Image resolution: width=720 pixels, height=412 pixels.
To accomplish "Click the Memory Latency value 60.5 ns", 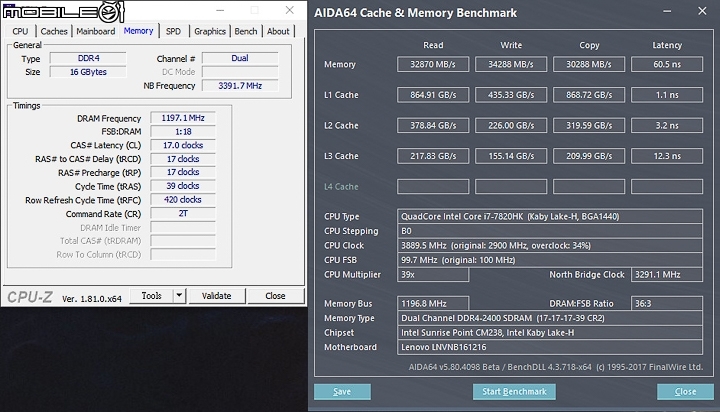I will click(x=667, y=64).
